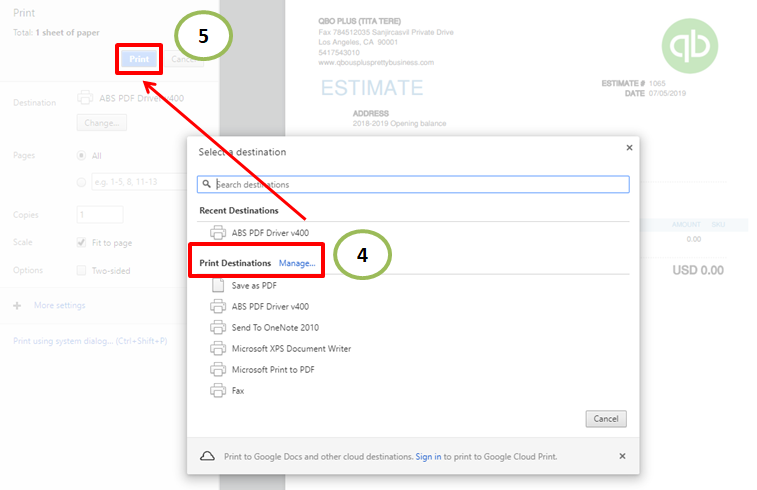Click the Save as PDF document icon

[x=218, y=285]
